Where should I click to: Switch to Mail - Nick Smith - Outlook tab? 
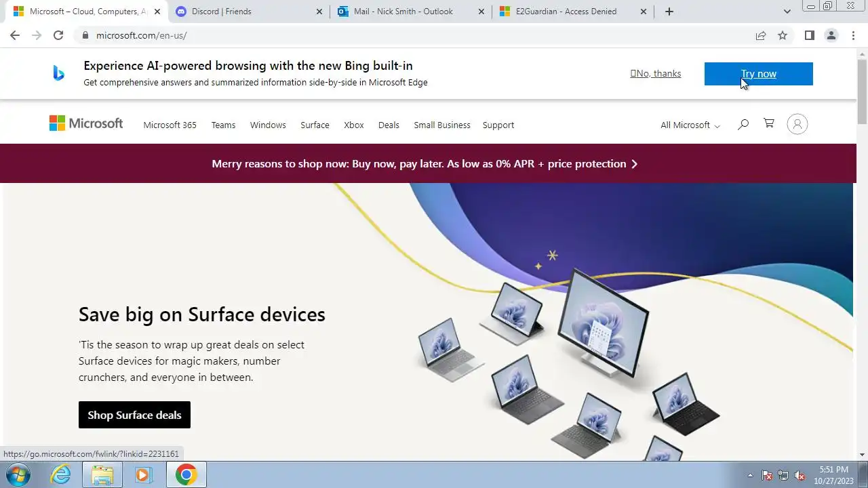(x=410, y=12)
